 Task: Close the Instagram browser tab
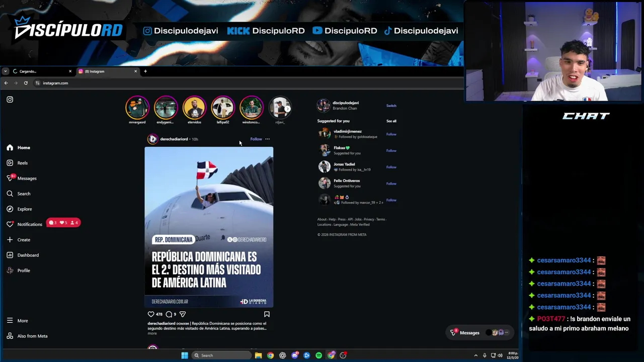[135, 71]
